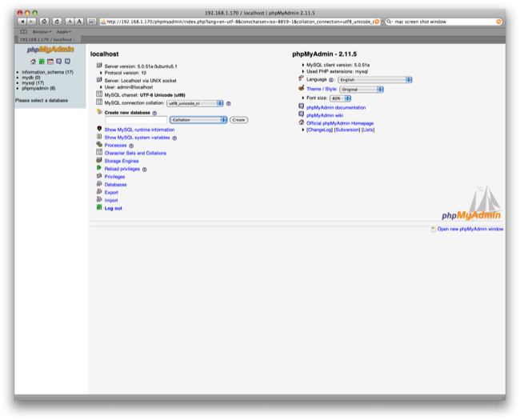Viewport: 520px width, 420px height.
Task: Open Show MySQL system variables link
Action: click(x=137, y=138)
